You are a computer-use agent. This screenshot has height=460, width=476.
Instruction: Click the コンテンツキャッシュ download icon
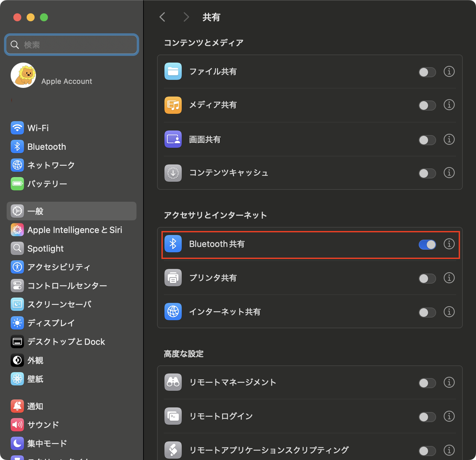[173, 173]
